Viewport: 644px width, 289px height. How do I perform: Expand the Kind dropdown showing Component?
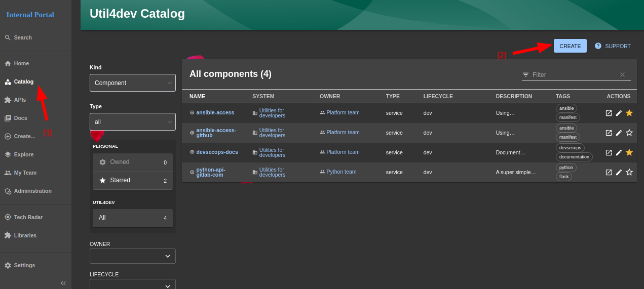133,83
